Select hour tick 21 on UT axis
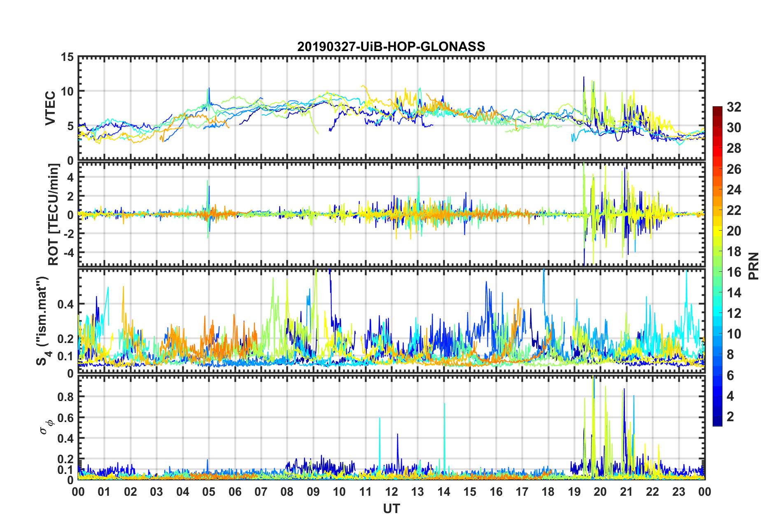 (627, 492)
